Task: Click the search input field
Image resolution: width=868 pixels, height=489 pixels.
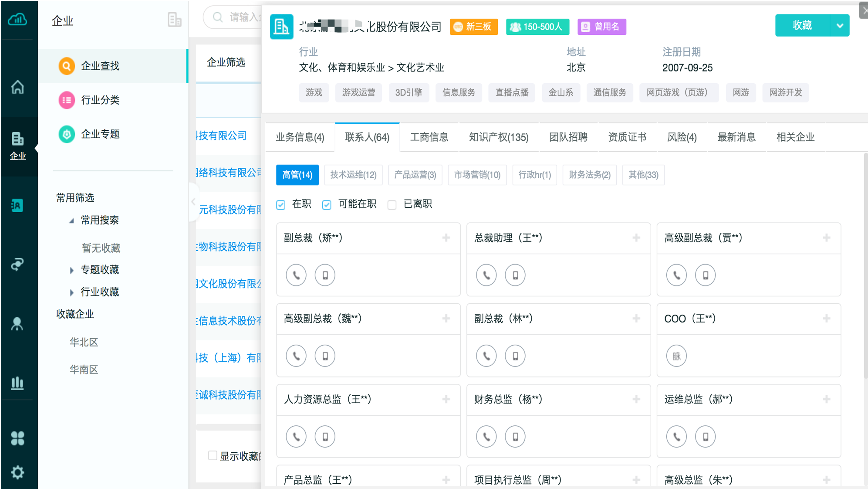Action: (x=233, y=17)
